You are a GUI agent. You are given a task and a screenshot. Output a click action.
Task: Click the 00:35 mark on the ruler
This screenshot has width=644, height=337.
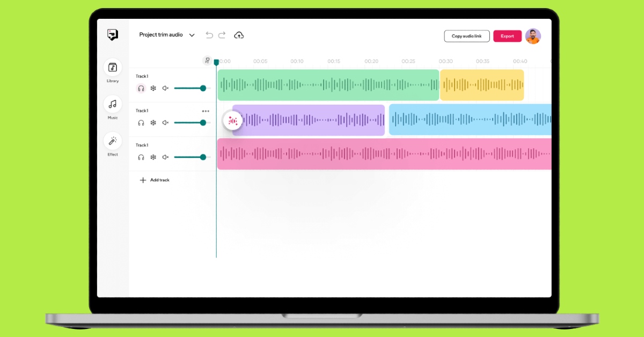(482, 61)
